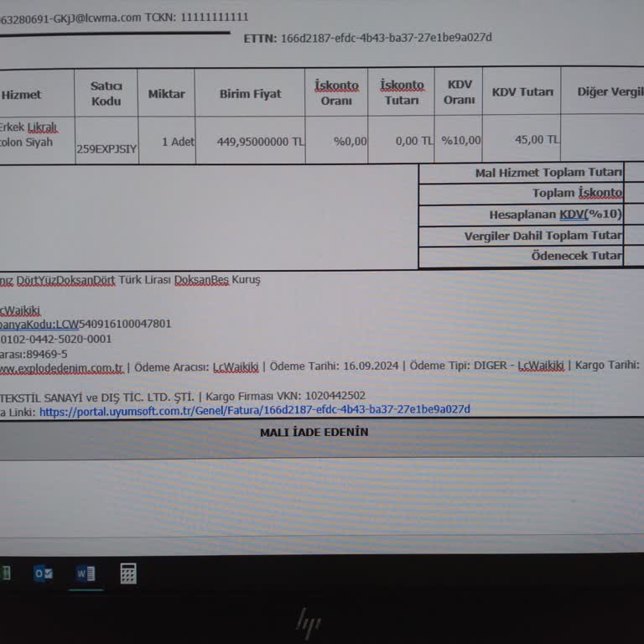Open the Outlook icon in taskbar
644x644 pixels.
(x=43, y=574)
